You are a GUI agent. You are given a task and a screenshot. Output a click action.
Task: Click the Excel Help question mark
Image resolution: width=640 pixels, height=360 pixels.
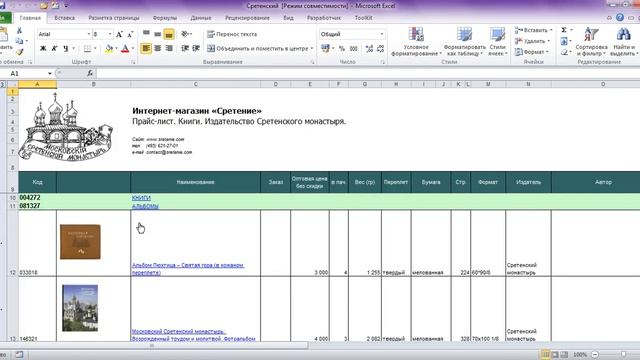[x=620, y=18]
